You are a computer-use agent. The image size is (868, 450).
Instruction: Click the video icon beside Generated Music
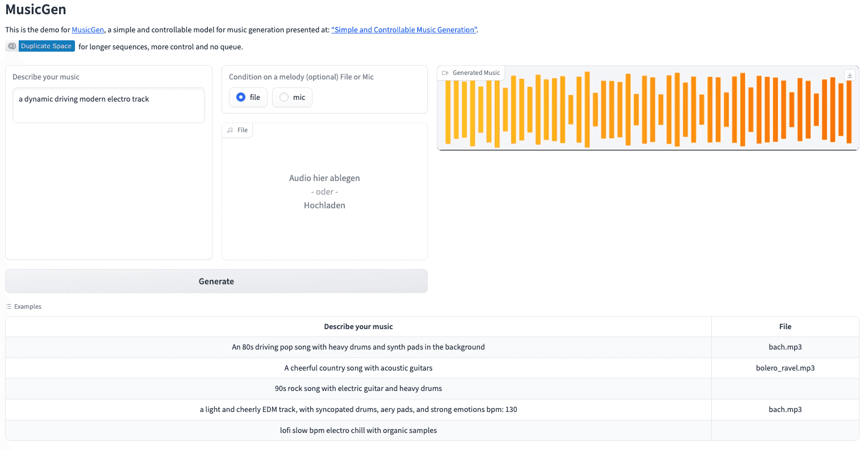pyautogui.click(x=445, y=73)
